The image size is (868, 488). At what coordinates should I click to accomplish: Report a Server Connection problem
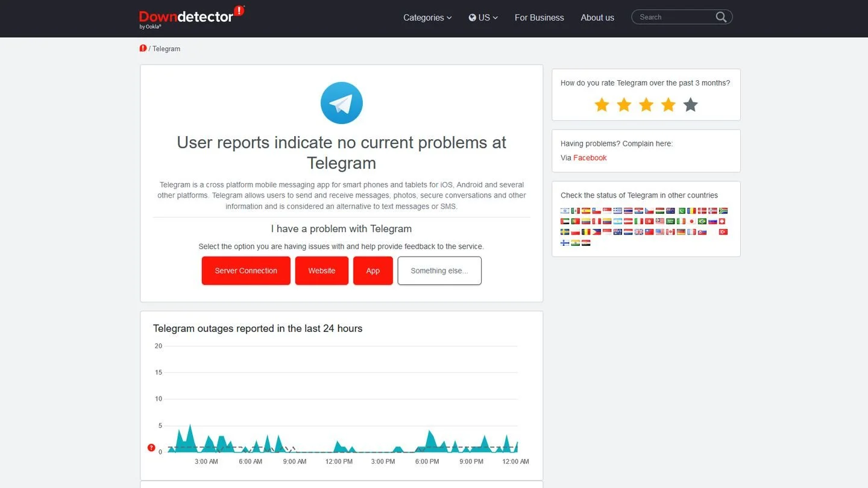pyautogui.click(x=246, y=271)
